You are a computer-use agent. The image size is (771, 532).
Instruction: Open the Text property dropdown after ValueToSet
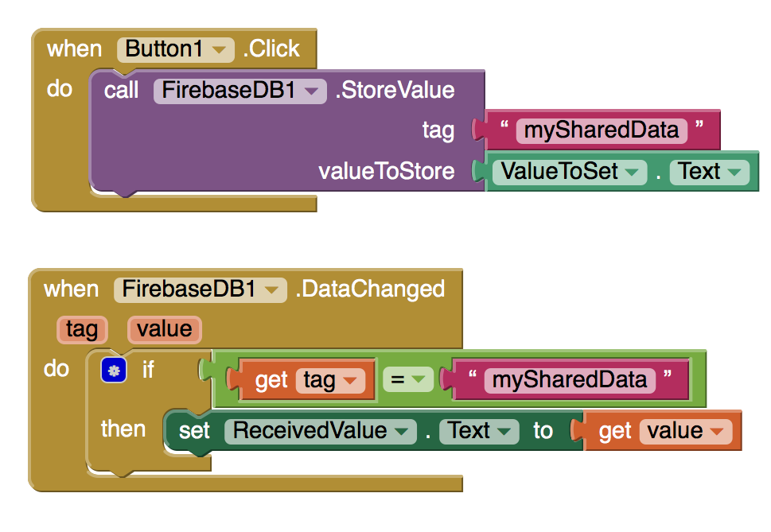point(709,172)
